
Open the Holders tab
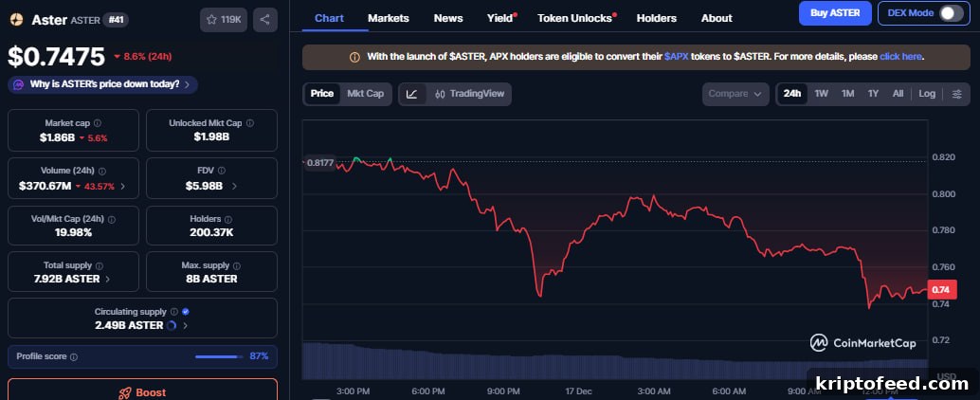(656, 18)
